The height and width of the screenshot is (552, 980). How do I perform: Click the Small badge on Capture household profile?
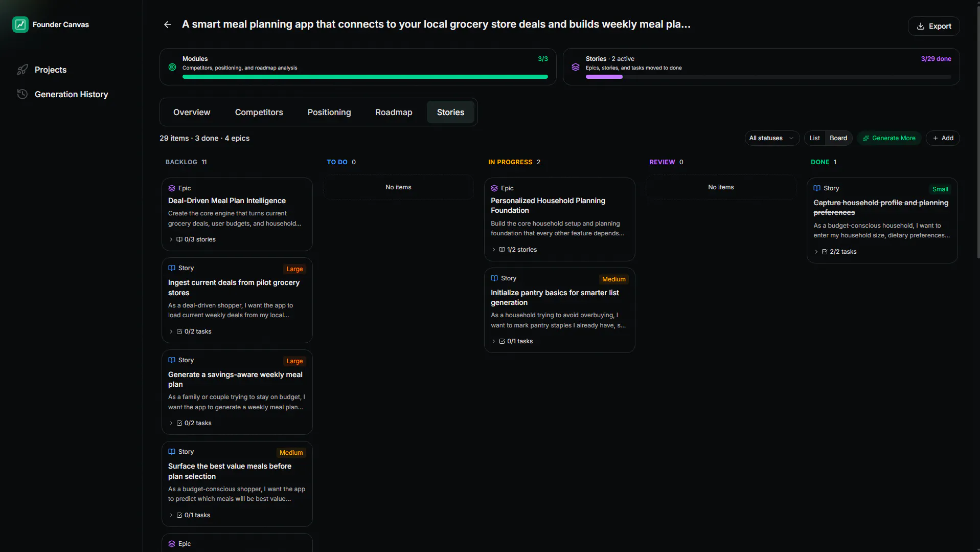940,189
